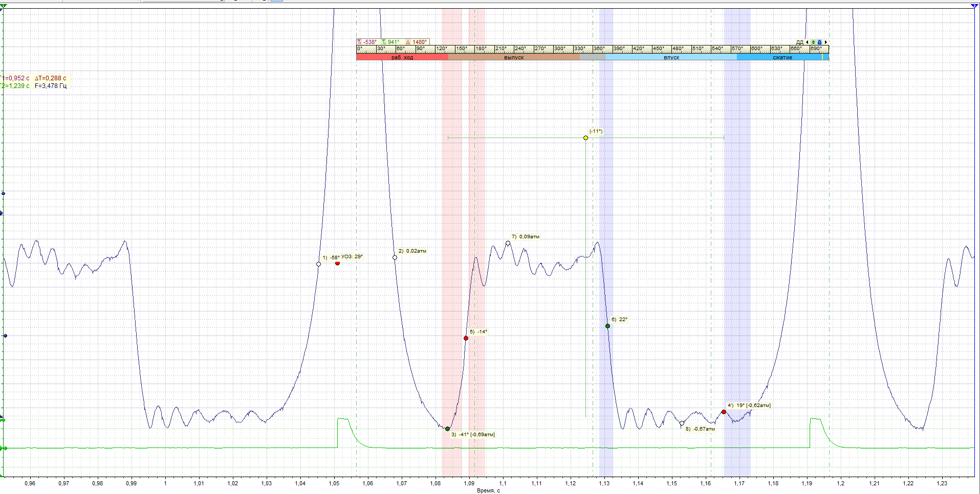Viewport: 980px width, 494px height.
Task: Click the T2=1,239 с cursor readout
Action: pyautogui.click(x=15, y=86)
